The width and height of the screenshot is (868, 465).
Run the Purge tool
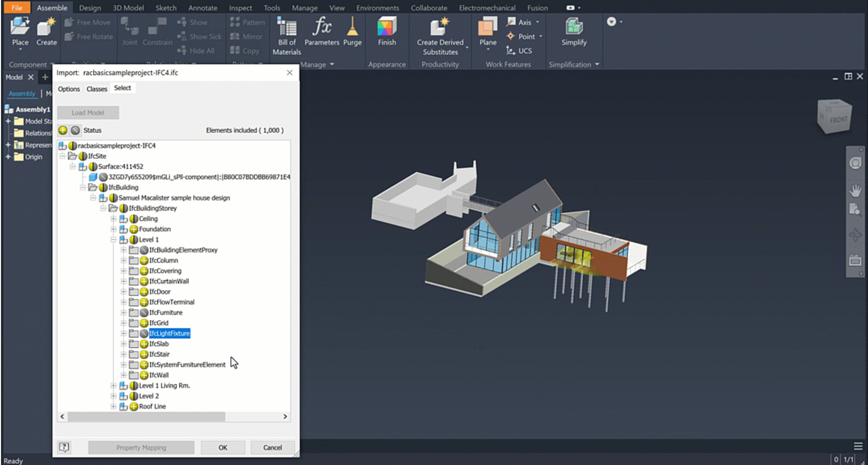[x=352, y=32]
